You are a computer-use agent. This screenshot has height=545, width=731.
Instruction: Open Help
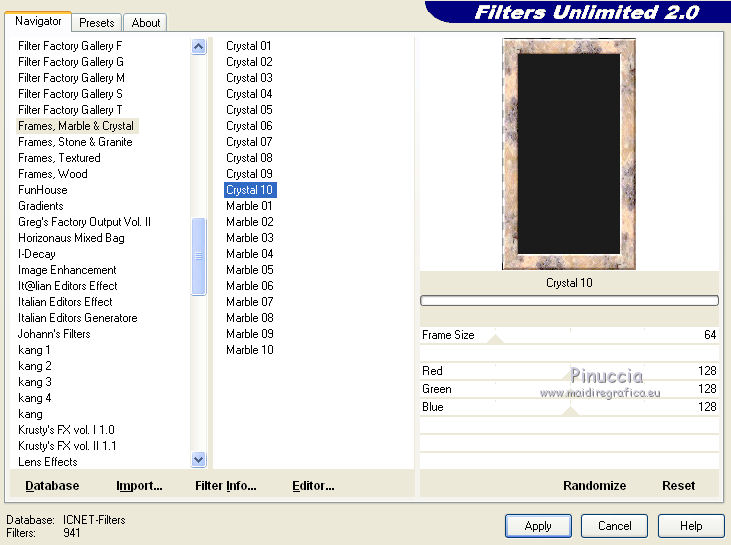[x=691, y=526]
